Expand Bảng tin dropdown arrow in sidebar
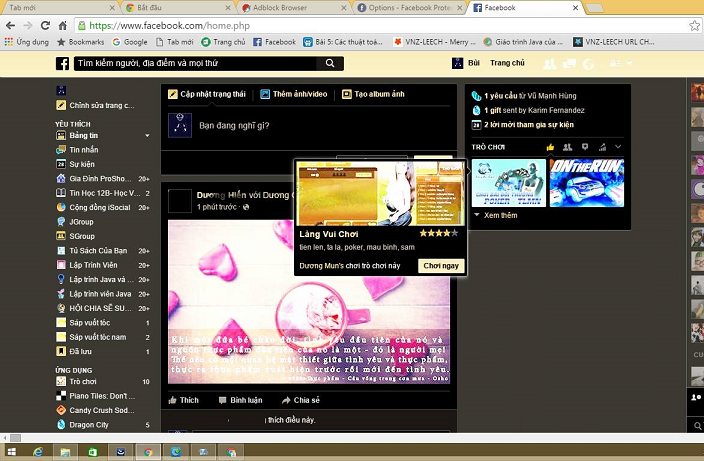704x461 pixels. (147, 136)
